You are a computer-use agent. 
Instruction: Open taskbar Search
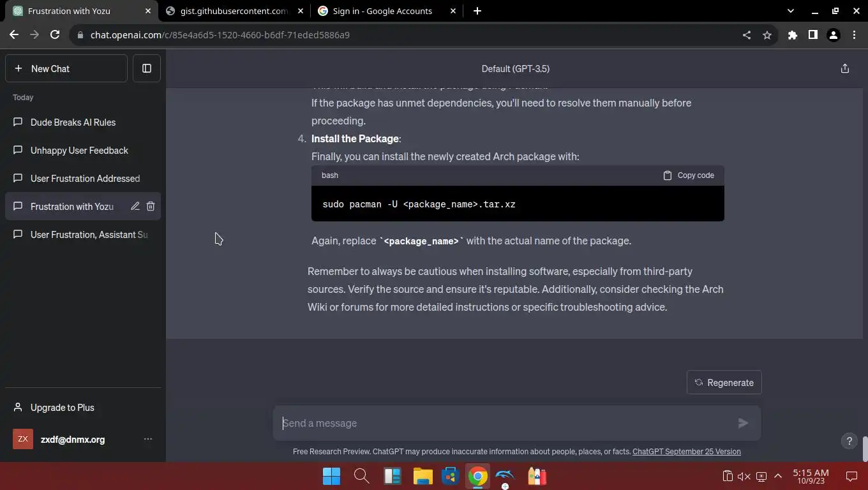362,477
